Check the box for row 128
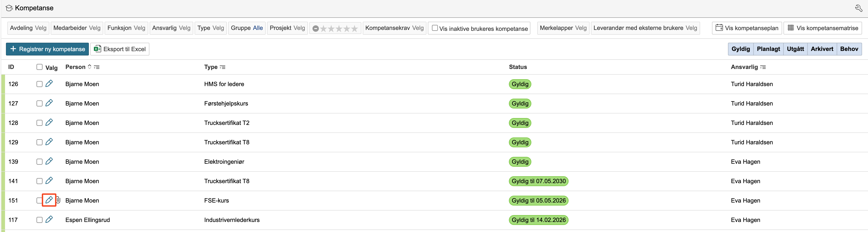Image resolution: width=868 pixels, height=232 pixels. tap(40, 123)
